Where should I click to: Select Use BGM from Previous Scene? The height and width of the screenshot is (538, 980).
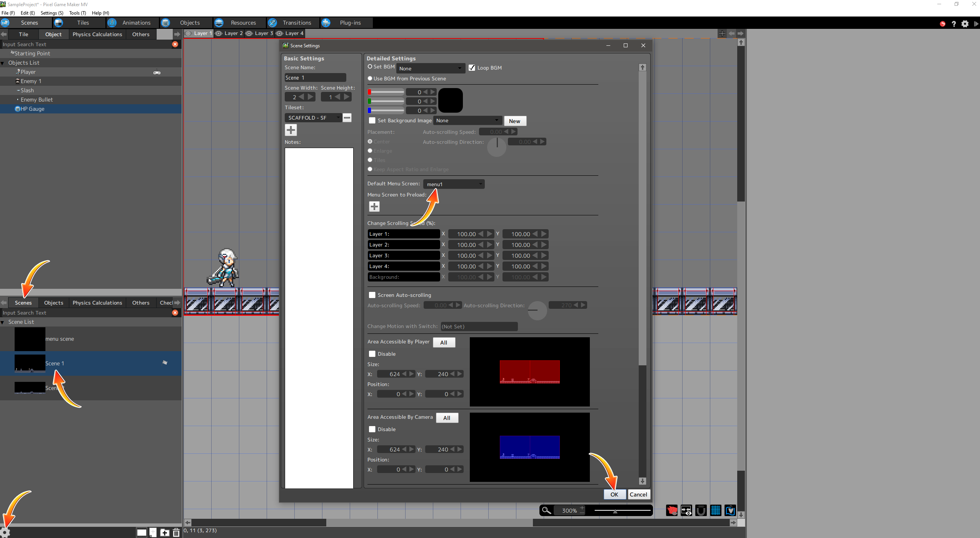point(370,78)
